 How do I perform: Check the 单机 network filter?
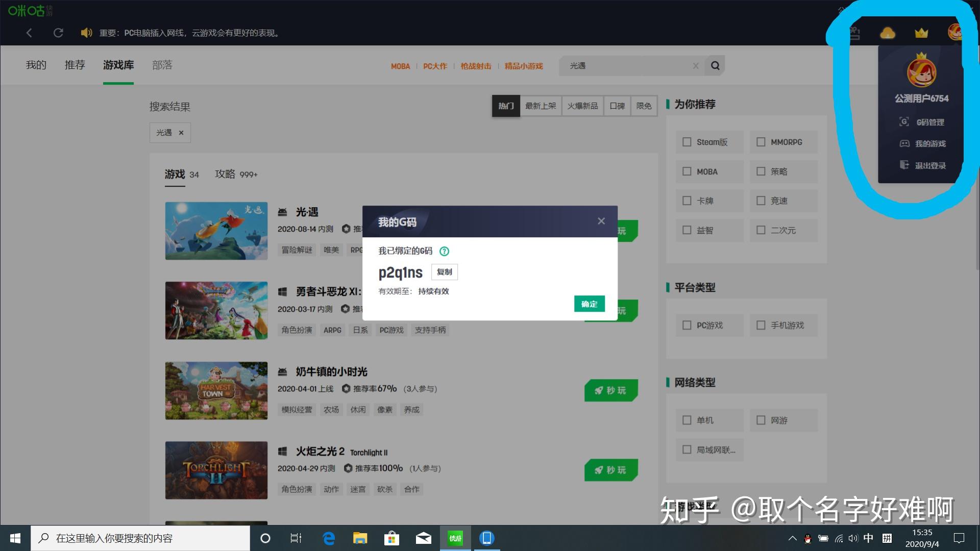[687, 420]
